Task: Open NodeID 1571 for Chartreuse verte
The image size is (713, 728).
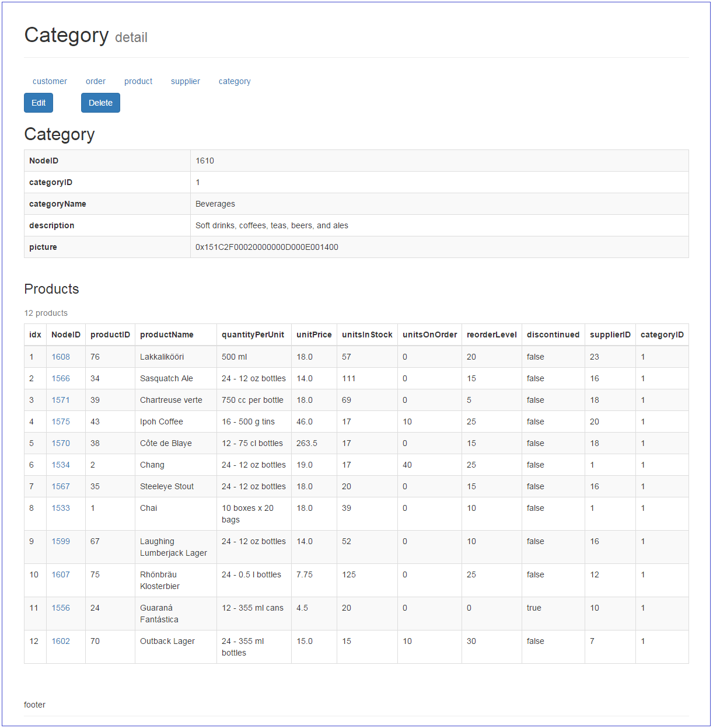Action: (61, 400)
